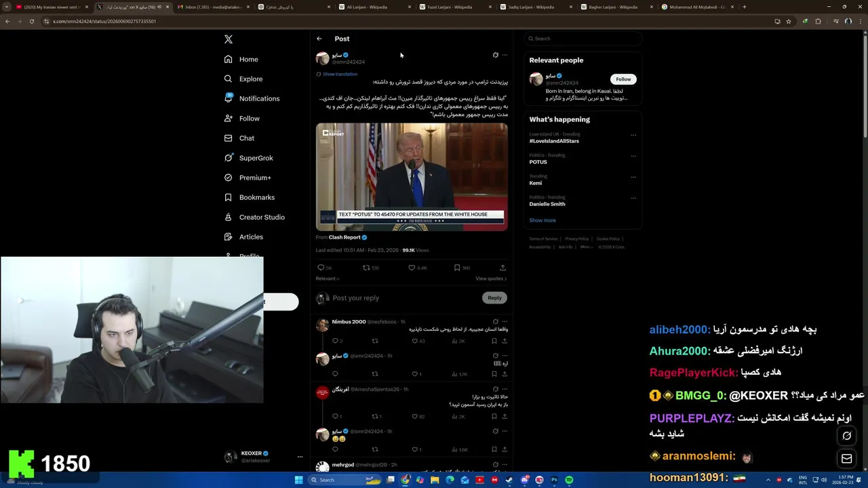Screen dimensions: 868x488
Task: Open Spotify from the taskbar
Action: (x=569, y=480)
